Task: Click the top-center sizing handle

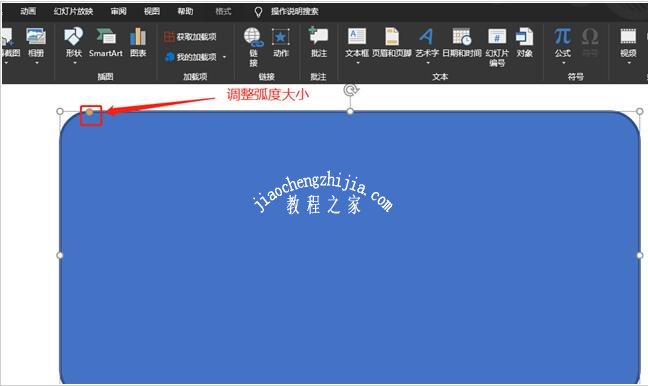Action: point(350,111)
